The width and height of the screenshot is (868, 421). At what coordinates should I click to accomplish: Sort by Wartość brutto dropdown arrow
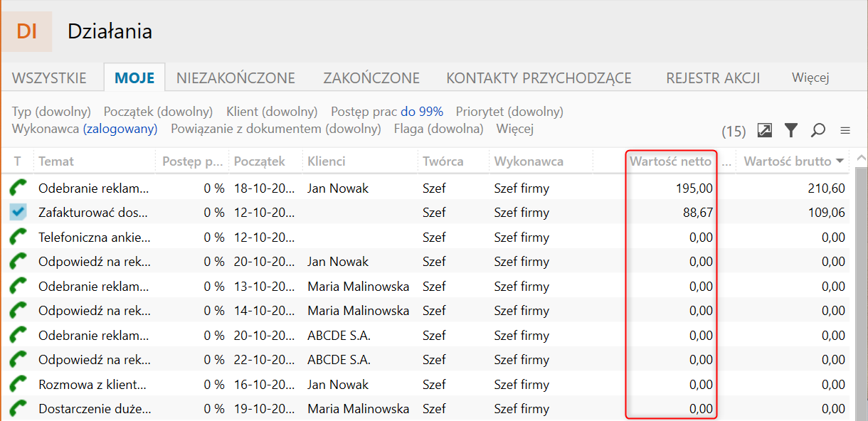tap(841, 161)
